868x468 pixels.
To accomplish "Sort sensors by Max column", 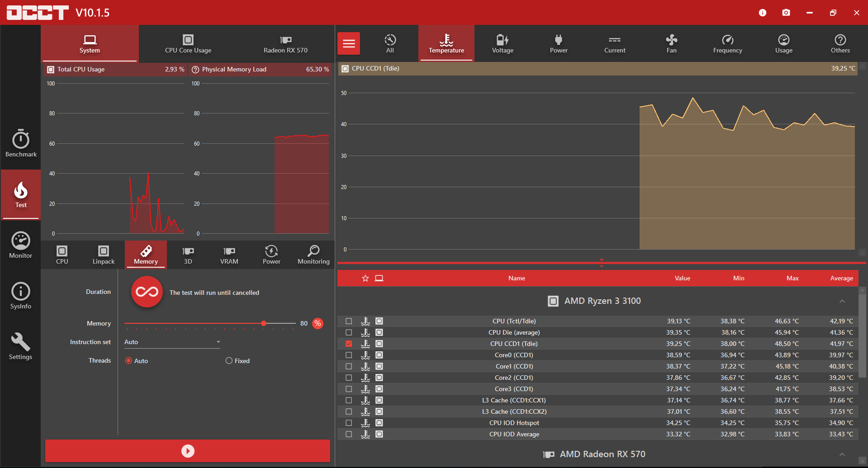I will [x=792, y=278].
